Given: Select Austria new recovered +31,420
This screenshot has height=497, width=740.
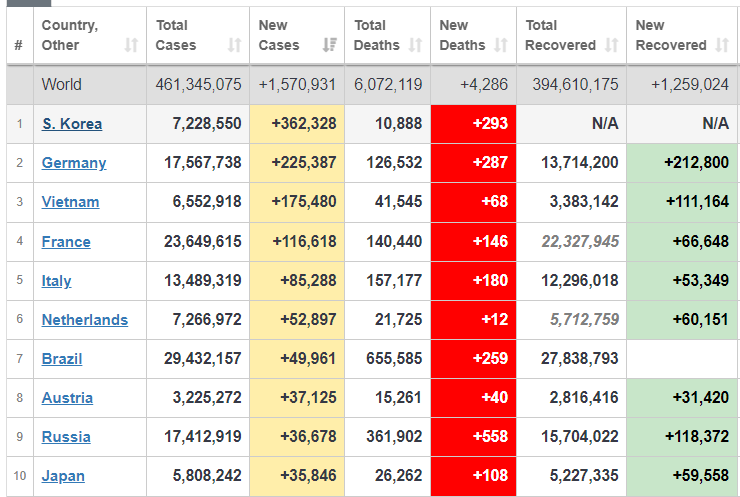Looking at the screenshot, I should click(701, 398).
